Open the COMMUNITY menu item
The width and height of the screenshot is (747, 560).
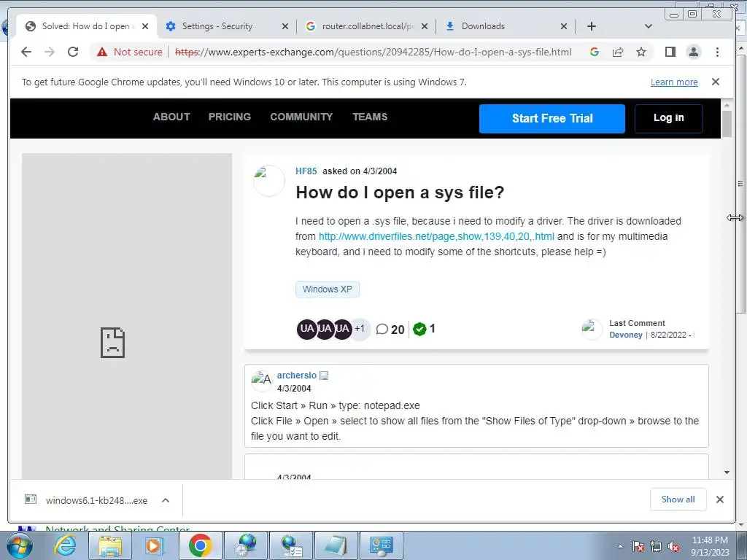click(301, 117)
